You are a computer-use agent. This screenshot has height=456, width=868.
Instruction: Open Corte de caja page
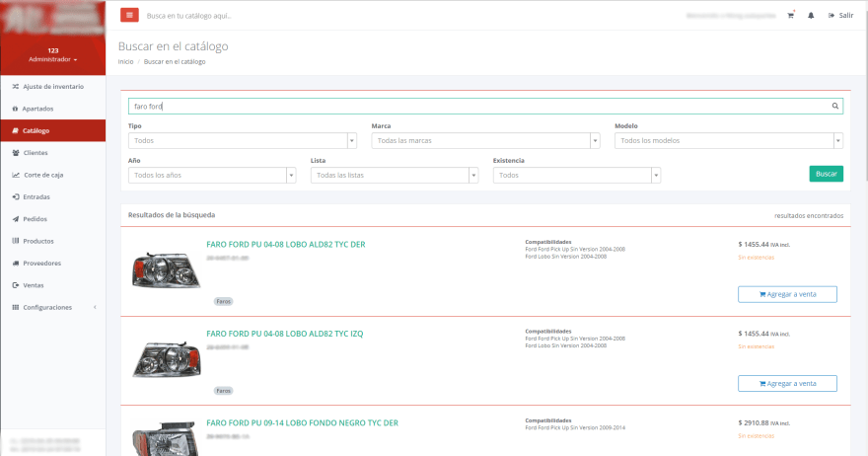click(x=53, y=175)
